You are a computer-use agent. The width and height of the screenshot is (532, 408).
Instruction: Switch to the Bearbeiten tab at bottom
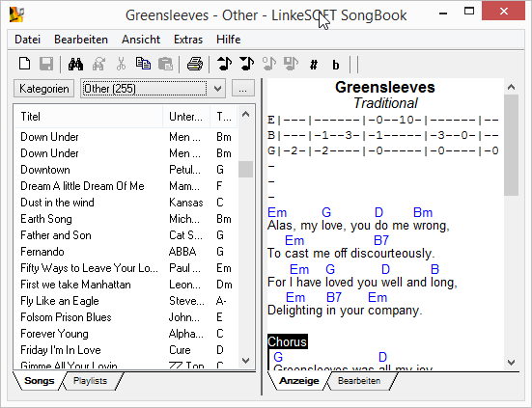click(x=359, y=381)
